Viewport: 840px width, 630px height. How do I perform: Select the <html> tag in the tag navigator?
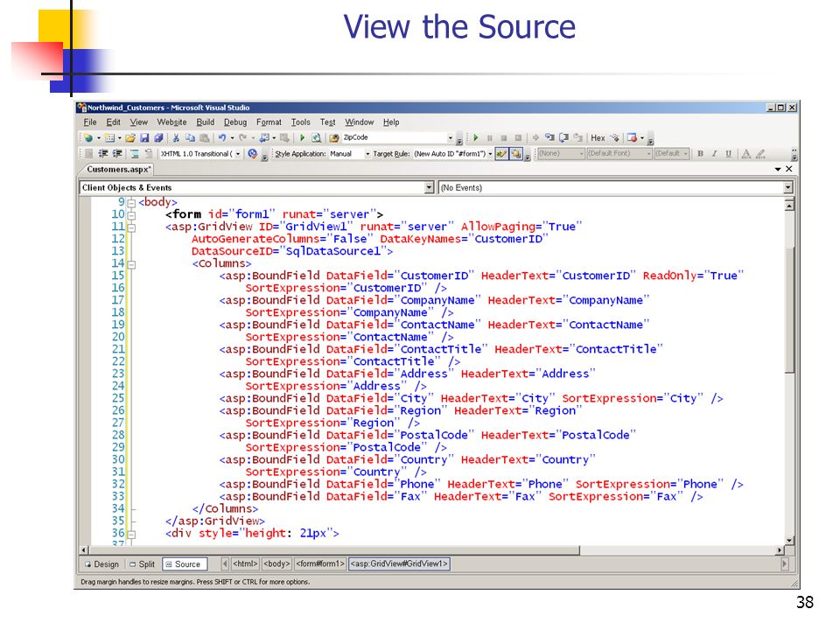(x=245, y=563)
